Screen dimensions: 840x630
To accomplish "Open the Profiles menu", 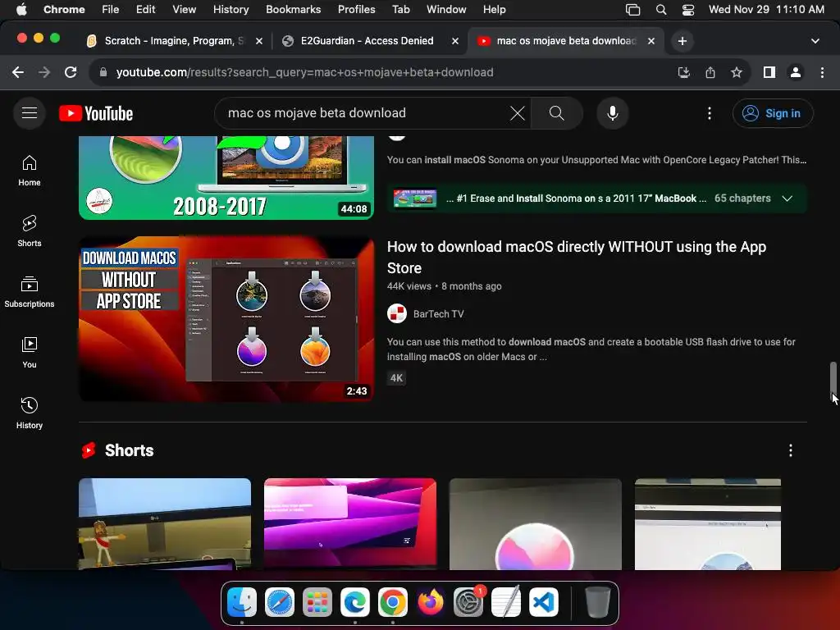I will tap(356, 9).
